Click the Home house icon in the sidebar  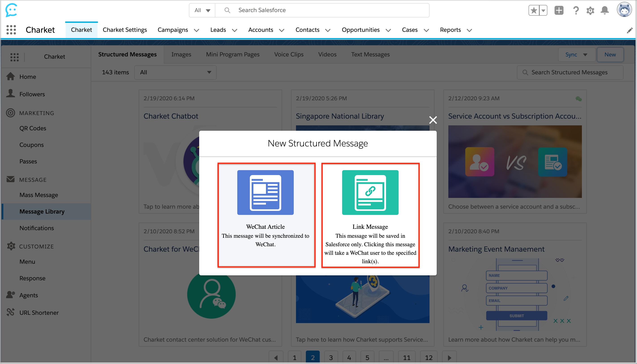point(11,76)
